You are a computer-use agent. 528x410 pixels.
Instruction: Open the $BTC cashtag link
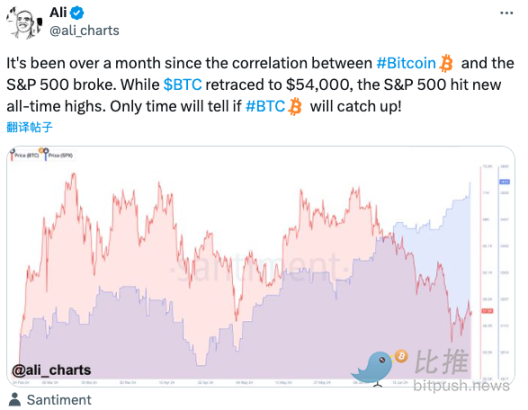183,85
